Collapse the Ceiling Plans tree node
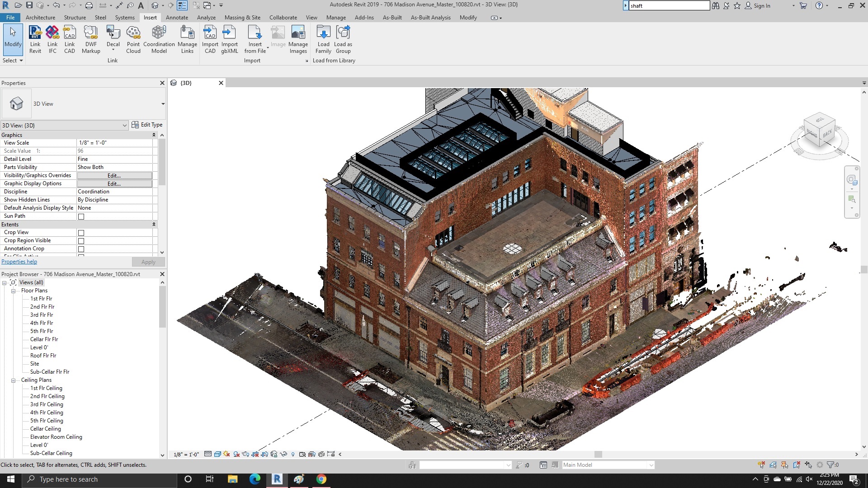 [14, 380]
